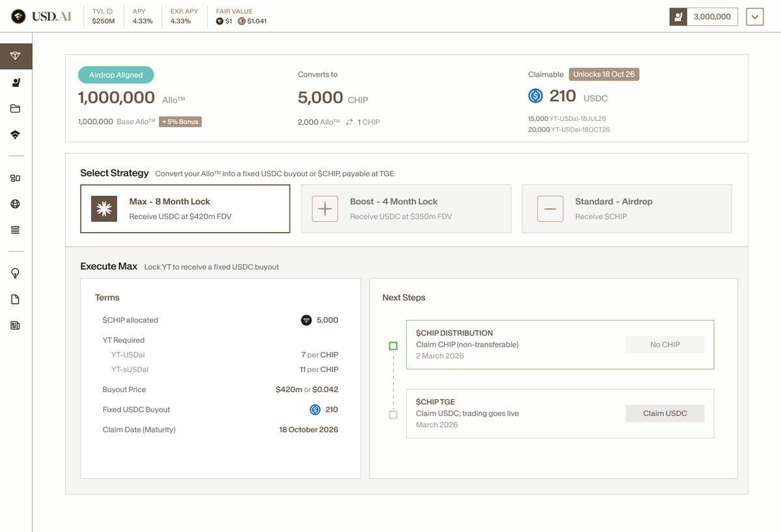Click the blank document icon in sidebar
The width and height of the screenshot is (781, 532).
[16, 300]
